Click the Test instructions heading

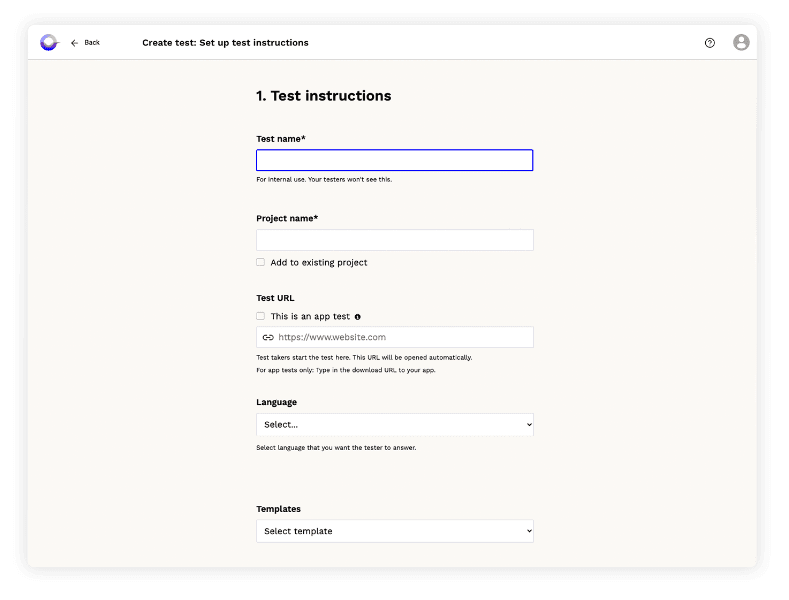323,96
